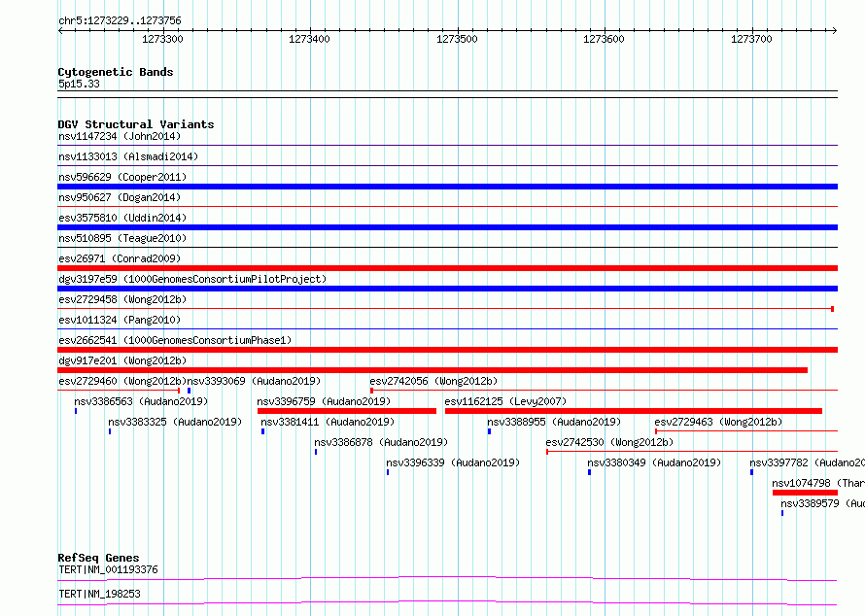This screenshot has width=865, height=616.
Task: Click the blue bar of esv3575810 (Uddin2014)
Action: tap(447, 227)
